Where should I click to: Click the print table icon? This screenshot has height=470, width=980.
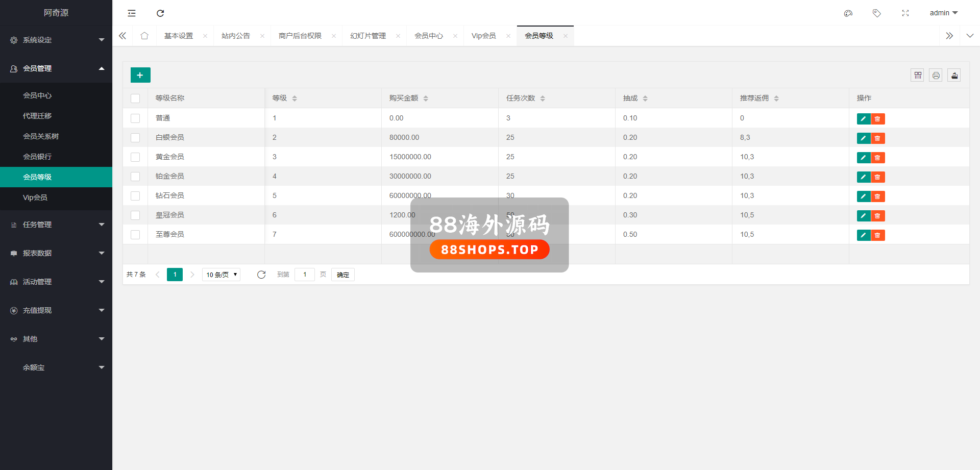pyautogui.click(x=936, y=76)
